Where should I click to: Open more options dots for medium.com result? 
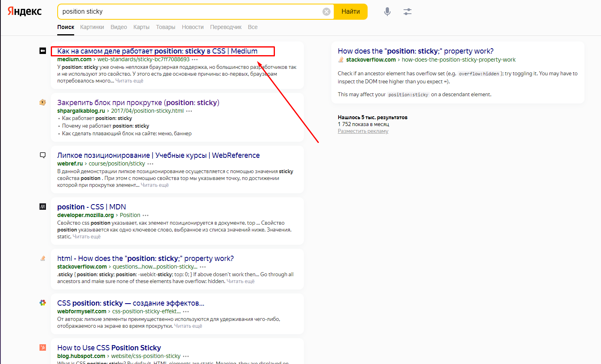click(195, 60)
